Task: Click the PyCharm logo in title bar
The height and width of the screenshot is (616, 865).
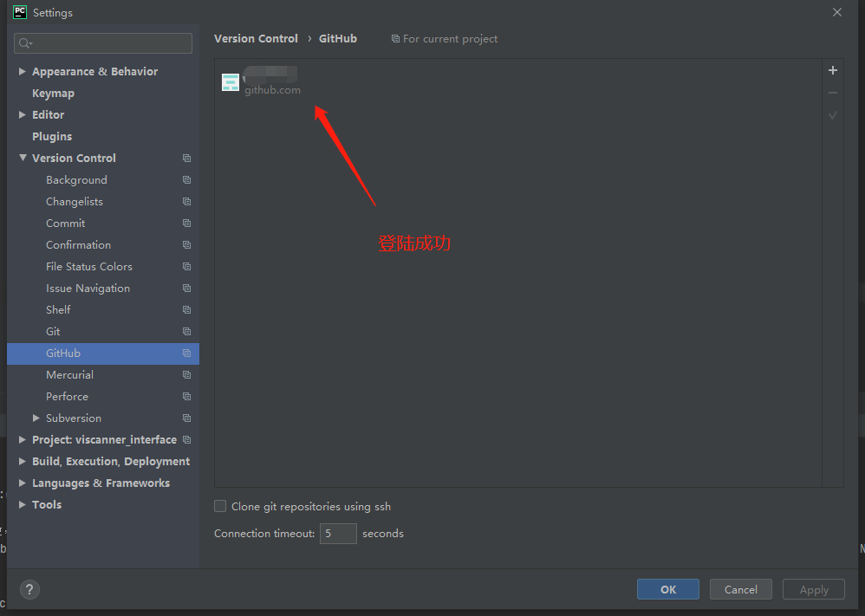Action: [20, 12]
